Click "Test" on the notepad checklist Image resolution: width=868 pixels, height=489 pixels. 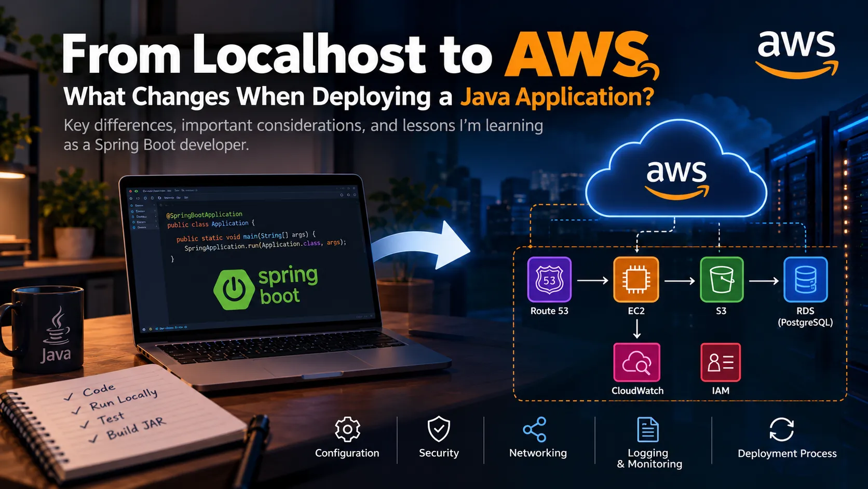click(111, 418)
